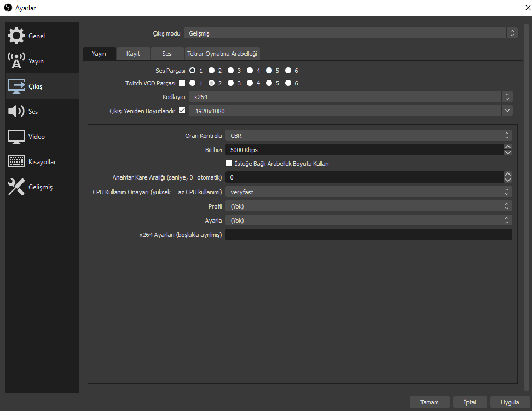
Task: Select Twitch VOD Parçası track 6
Action: 288,83
